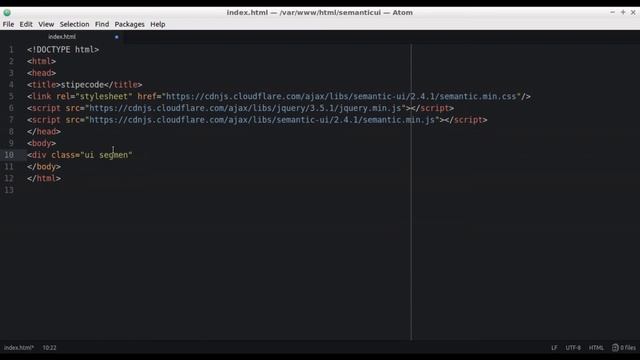Click the opening <html> tag on line 2
The image size is (640, 360).
42,61
